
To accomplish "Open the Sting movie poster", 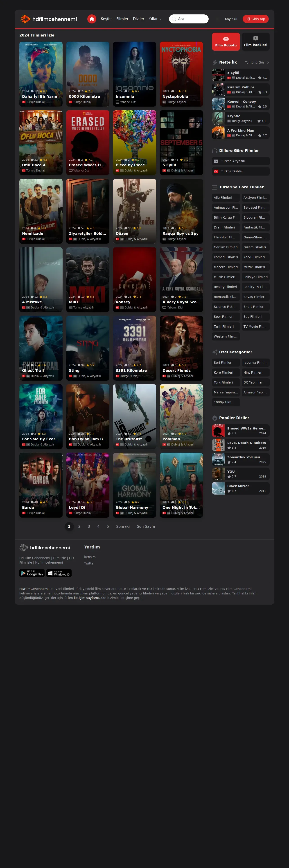I will (88, 348).
